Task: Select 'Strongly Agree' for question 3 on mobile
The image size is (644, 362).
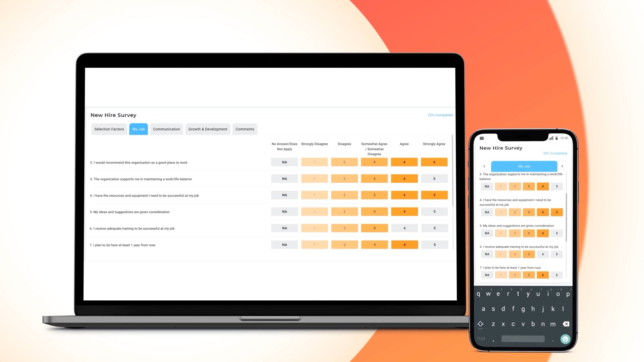Action: pyautogui.click(x=556, y=186)
